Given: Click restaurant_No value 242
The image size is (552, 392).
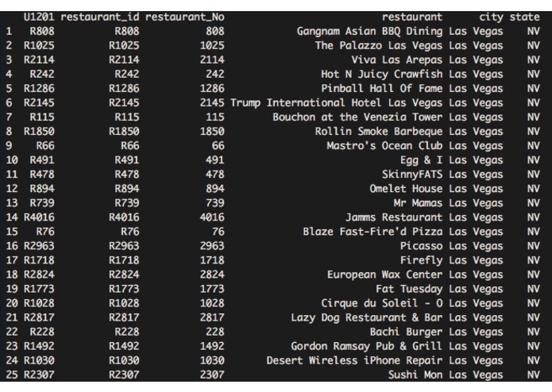Looking at the screenshot, I should pyautogui.click(x=214, y=75).
